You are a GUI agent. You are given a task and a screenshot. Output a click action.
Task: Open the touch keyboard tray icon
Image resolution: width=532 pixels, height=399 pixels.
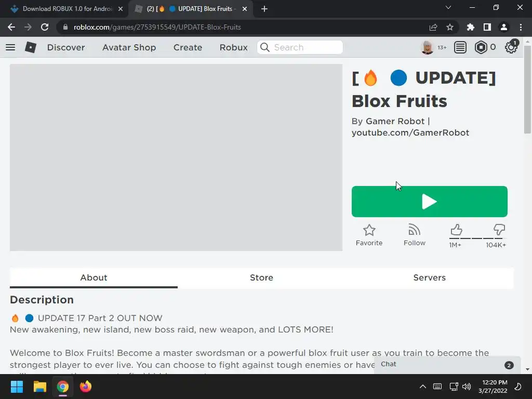coord(437,387)
